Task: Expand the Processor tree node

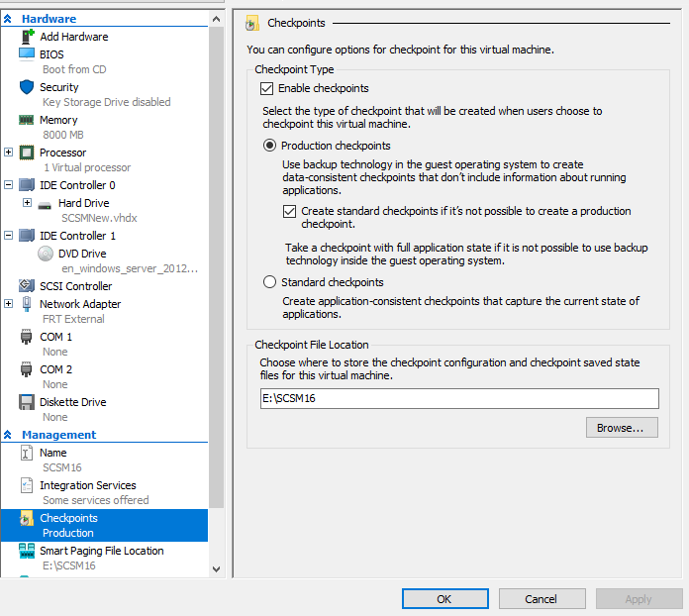Action: pos(8,153)
